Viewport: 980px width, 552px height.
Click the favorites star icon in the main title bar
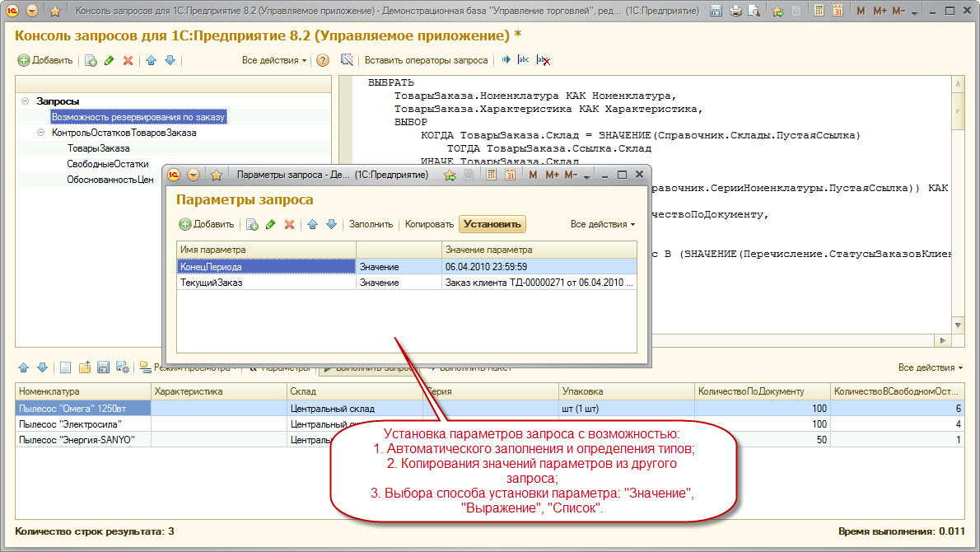point(54,12)
